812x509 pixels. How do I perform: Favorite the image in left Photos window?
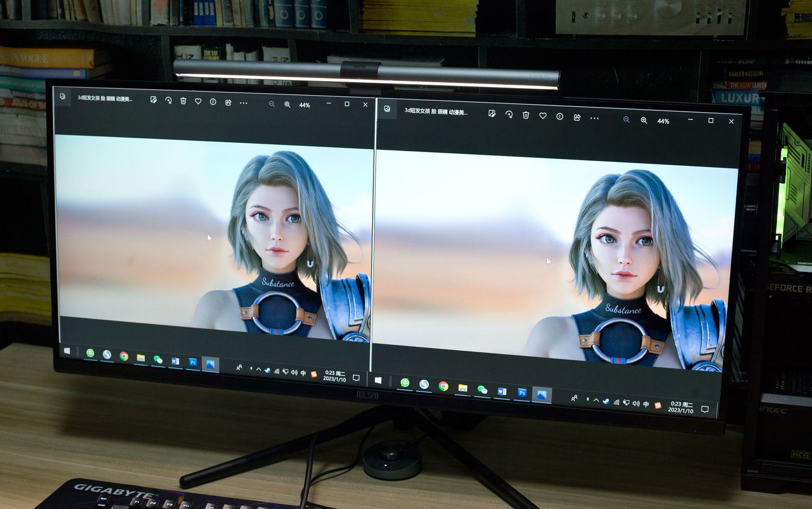198,101
